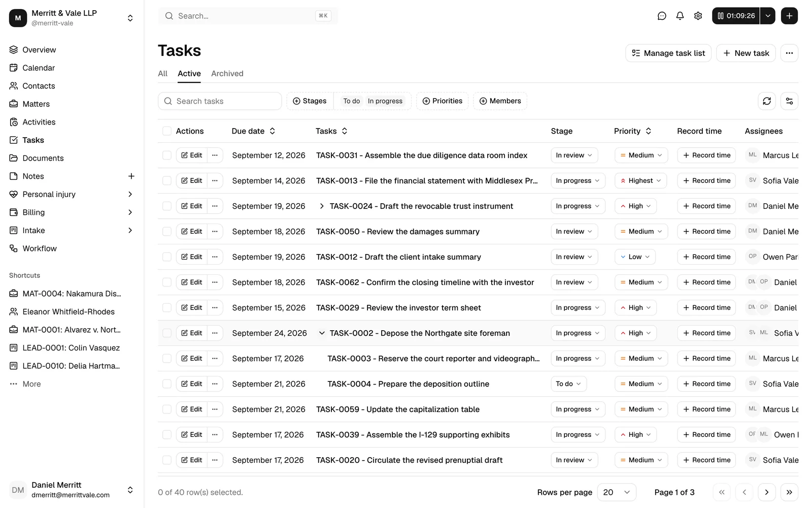The width and height of the screenshot is (812, 508).
Task: Open the chat messages icon
Action: point(662,16)
